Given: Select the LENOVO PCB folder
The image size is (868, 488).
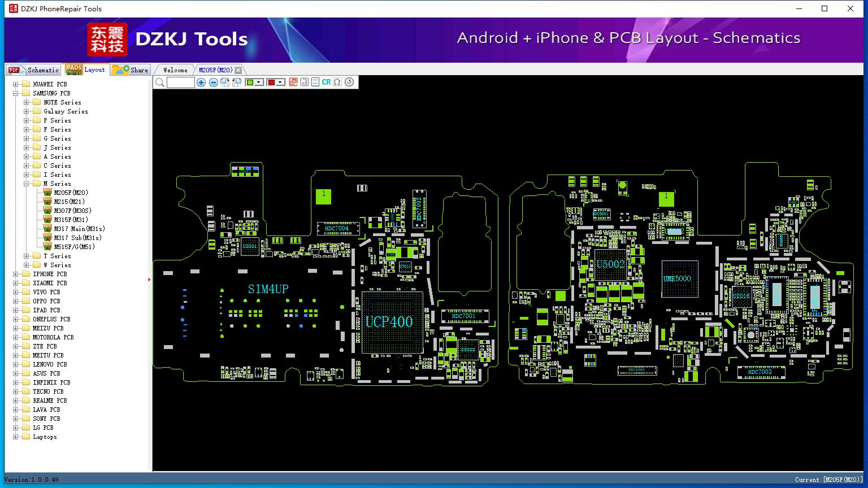Looking at the screenshot, I should point(50,364).
